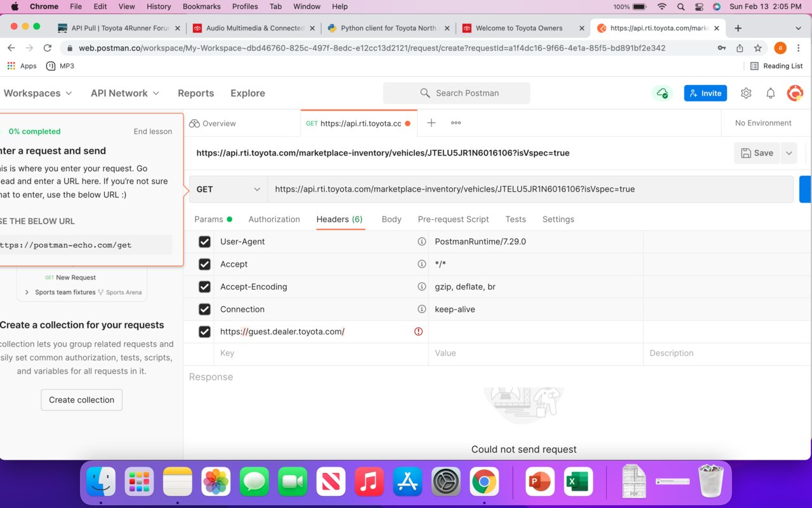Uncheck the Connection header checkbox
Image resolution: width=812 pixels, height=508 pixels.
(204, 309)
